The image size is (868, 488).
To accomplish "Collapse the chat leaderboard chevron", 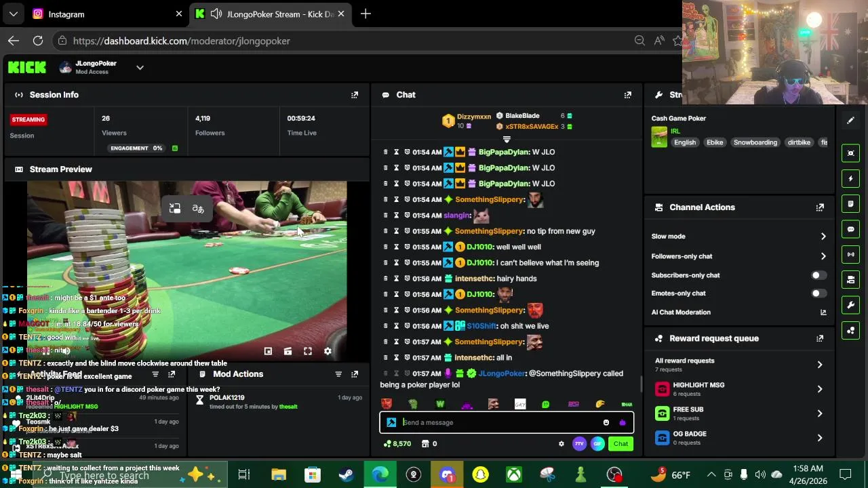I will (x=507, y=139).
